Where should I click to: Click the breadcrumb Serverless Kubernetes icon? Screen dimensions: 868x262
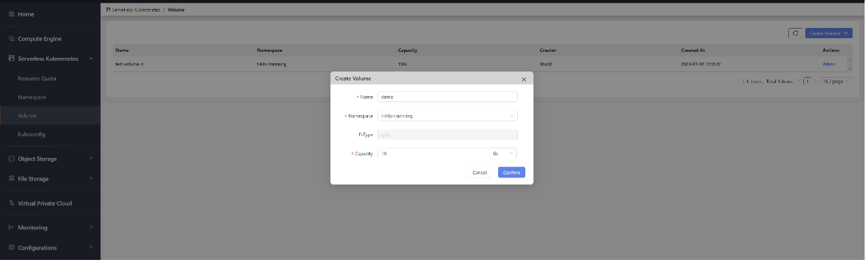(108, 10)
